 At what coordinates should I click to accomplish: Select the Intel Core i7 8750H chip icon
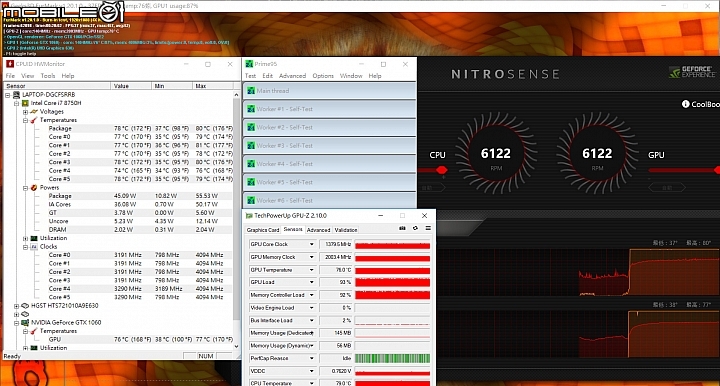point(25,103)
